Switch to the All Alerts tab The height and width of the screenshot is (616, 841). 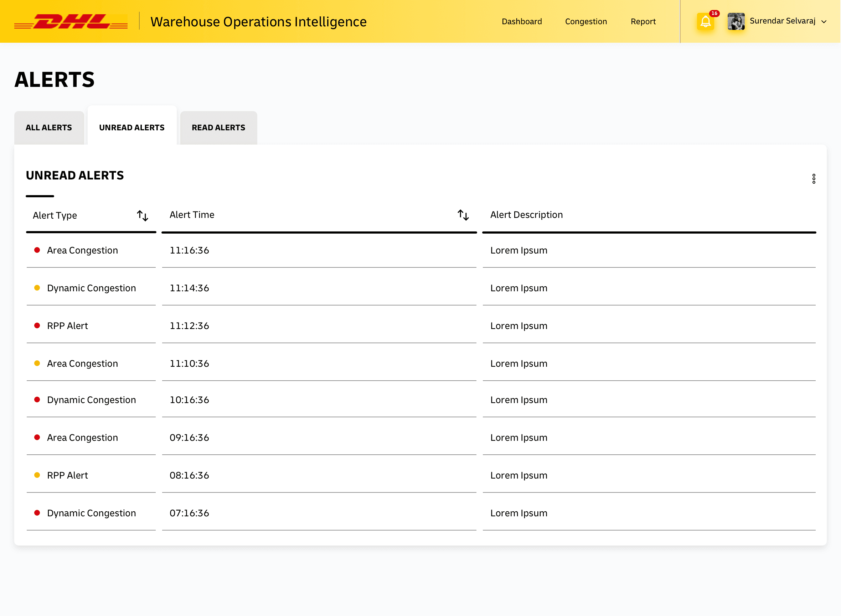49,127
